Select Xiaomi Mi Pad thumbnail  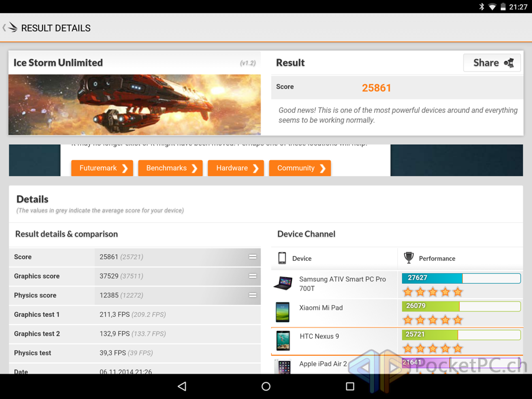coord(283,312)
